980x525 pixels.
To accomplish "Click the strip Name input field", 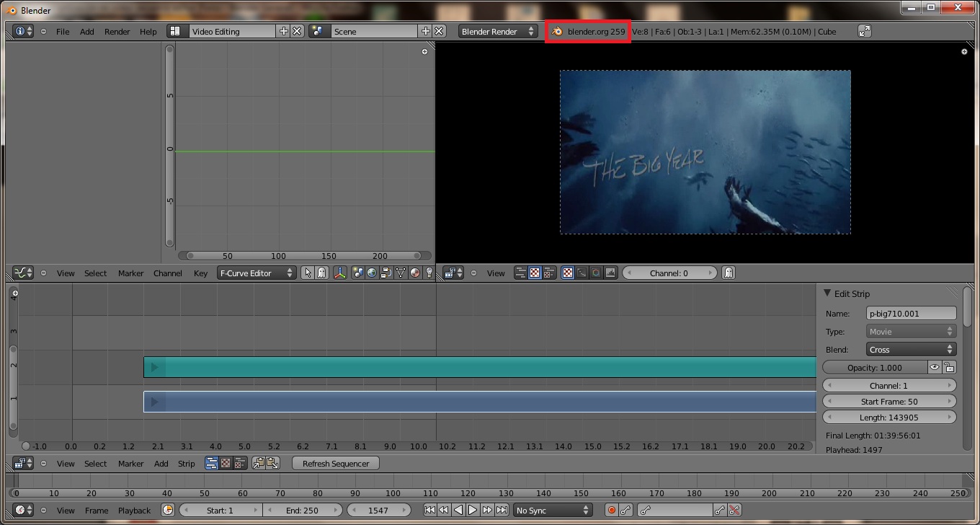I will point(911,313).
